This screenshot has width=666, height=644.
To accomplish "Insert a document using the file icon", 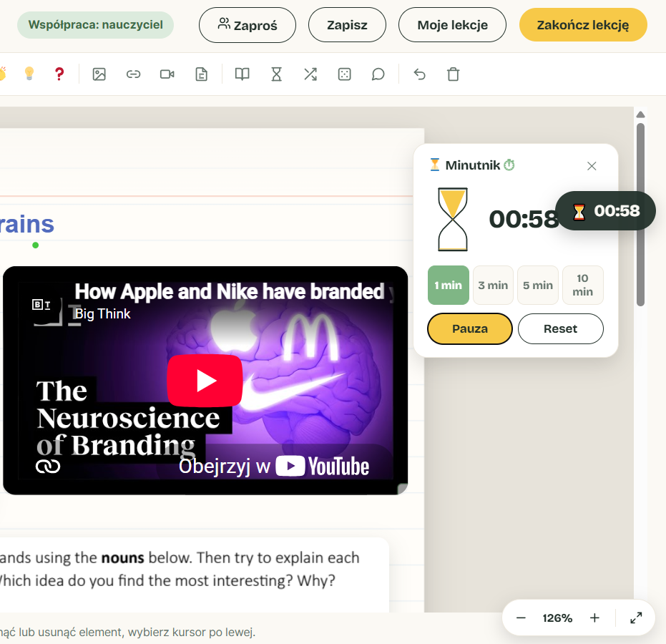I will 201,74.
